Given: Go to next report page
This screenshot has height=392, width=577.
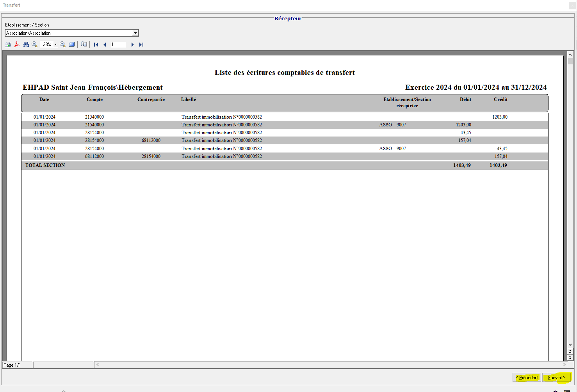Looking at the screenshot, I should pos(132,44).
